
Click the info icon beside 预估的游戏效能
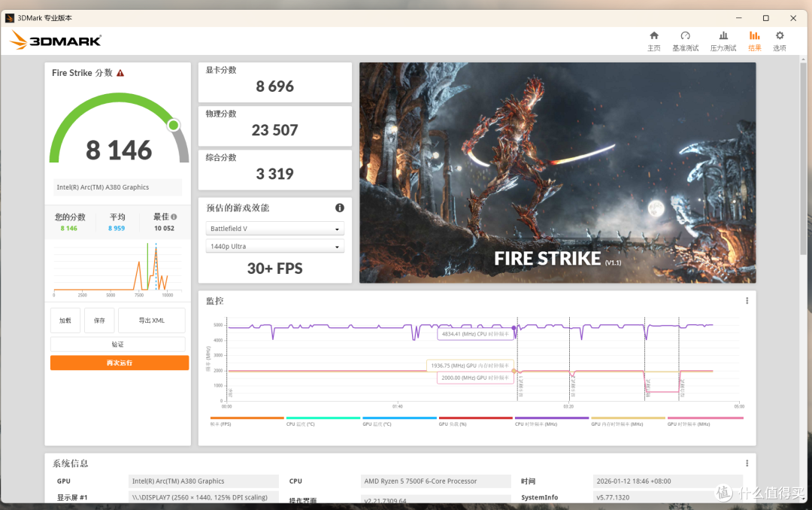340,208
